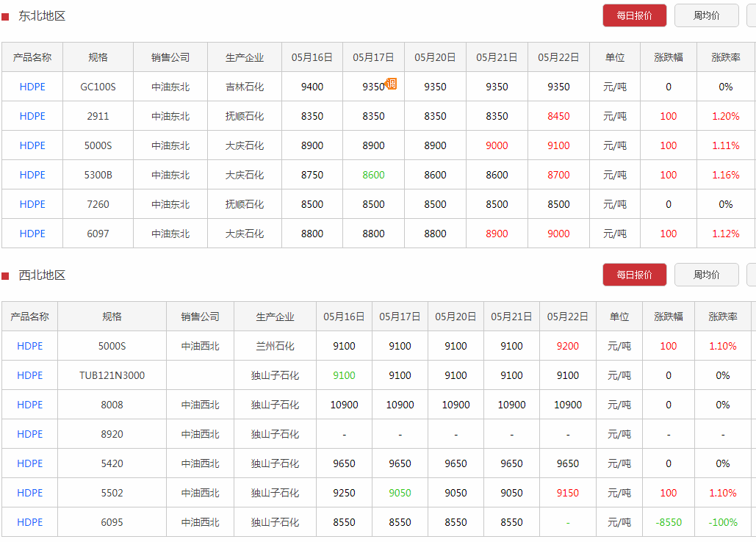Click 独山子石化 in the 6095 row
Screen dimensions: 756x542
point(275,522)
